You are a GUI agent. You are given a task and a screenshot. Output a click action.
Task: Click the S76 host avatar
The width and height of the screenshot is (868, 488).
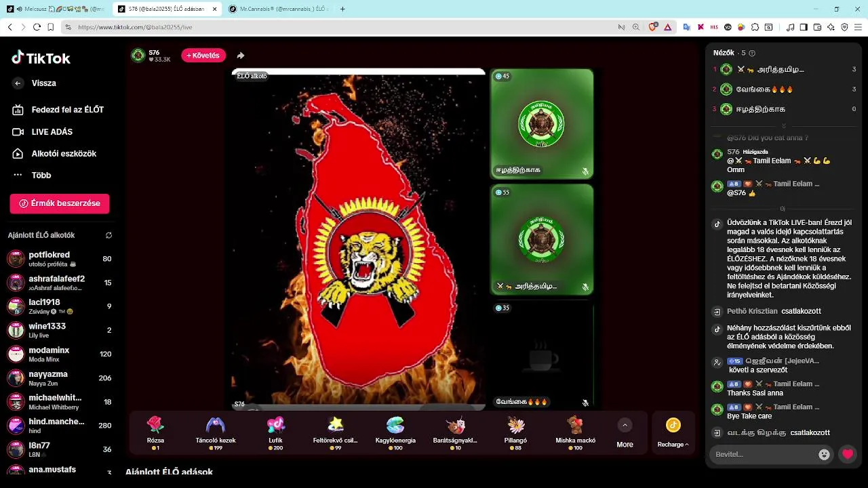click(138, 56)
